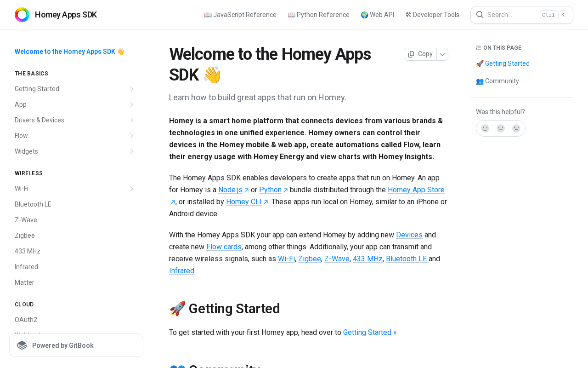
Task: Select Welcome to the Homey Apps SDK in sidebar
Action: point(69,52)
